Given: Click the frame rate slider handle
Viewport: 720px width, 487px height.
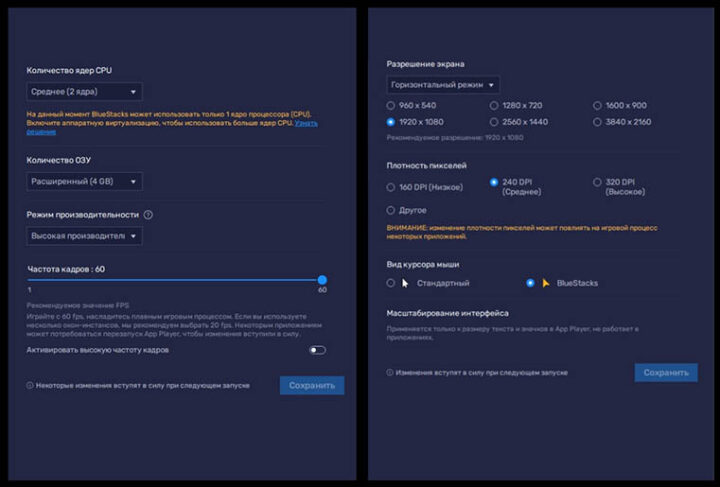Looking at the screenshot, I should (322, 281).
